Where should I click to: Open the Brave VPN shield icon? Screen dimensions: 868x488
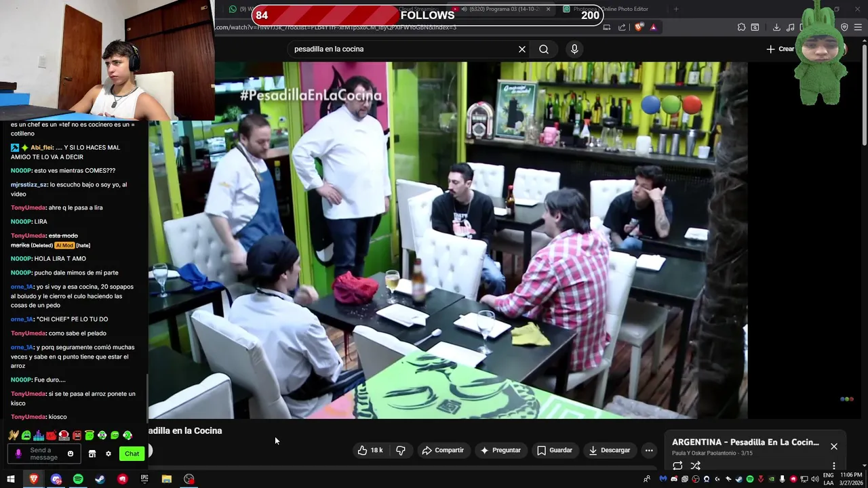click(844, 27)
